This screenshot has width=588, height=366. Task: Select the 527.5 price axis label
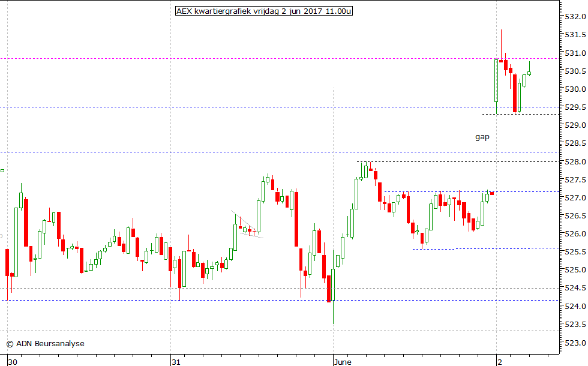point(575,180)
